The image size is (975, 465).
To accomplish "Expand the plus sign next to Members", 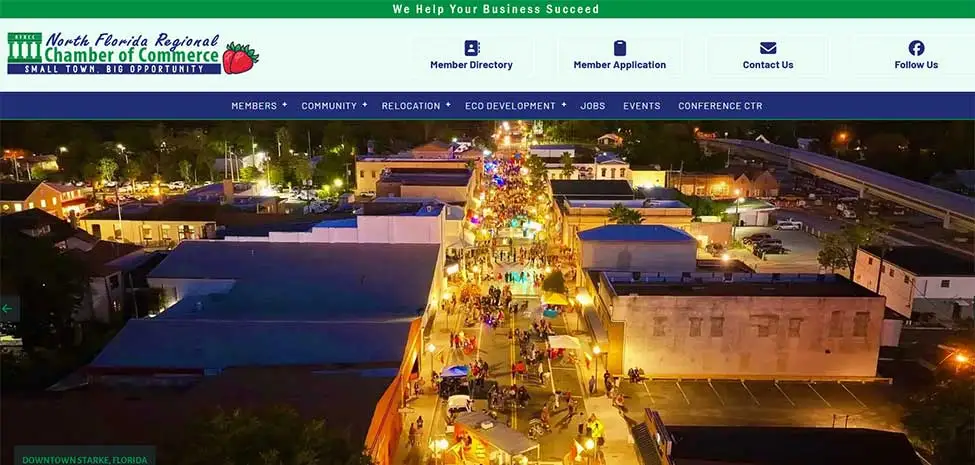I will 284,104.
